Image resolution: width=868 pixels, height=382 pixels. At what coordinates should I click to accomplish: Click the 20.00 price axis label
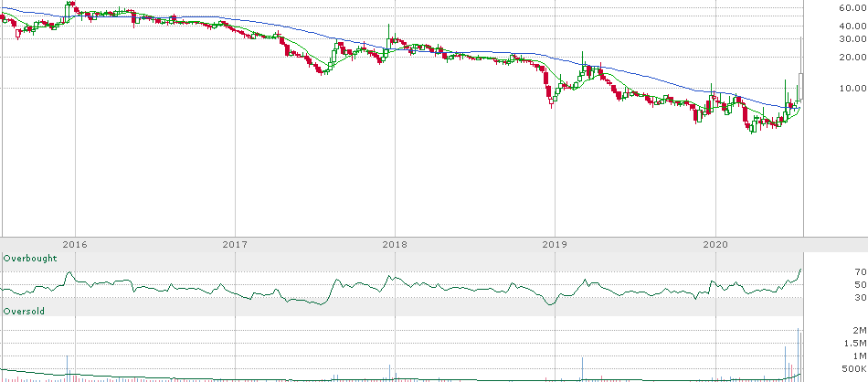pyautogui.click(x=852, y=57)
